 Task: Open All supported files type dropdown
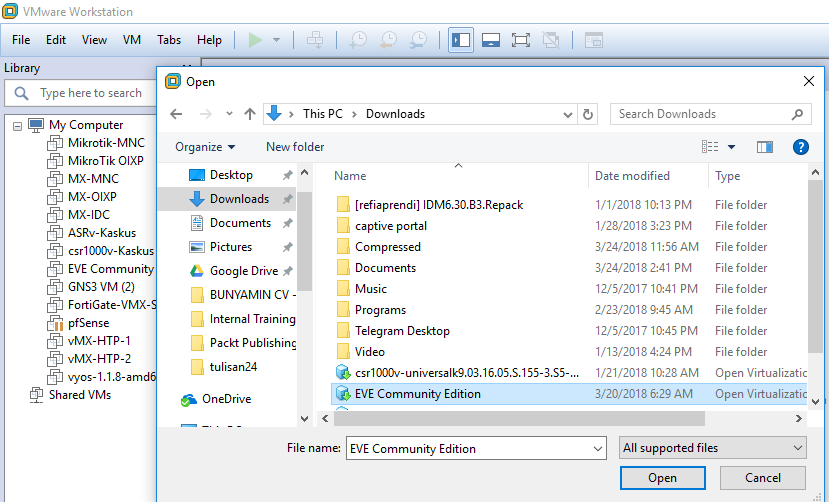(713, 448)
